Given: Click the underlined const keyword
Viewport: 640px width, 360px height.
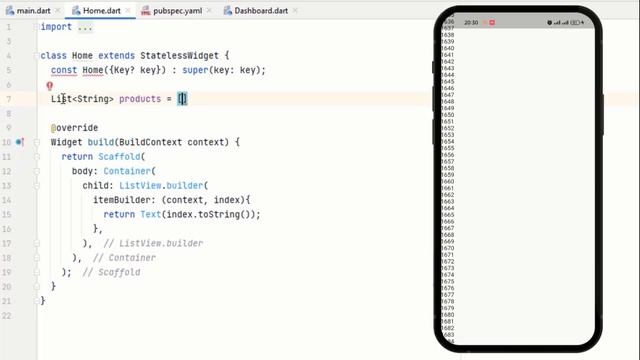Looking at the screenshot, I should point(64,70).
